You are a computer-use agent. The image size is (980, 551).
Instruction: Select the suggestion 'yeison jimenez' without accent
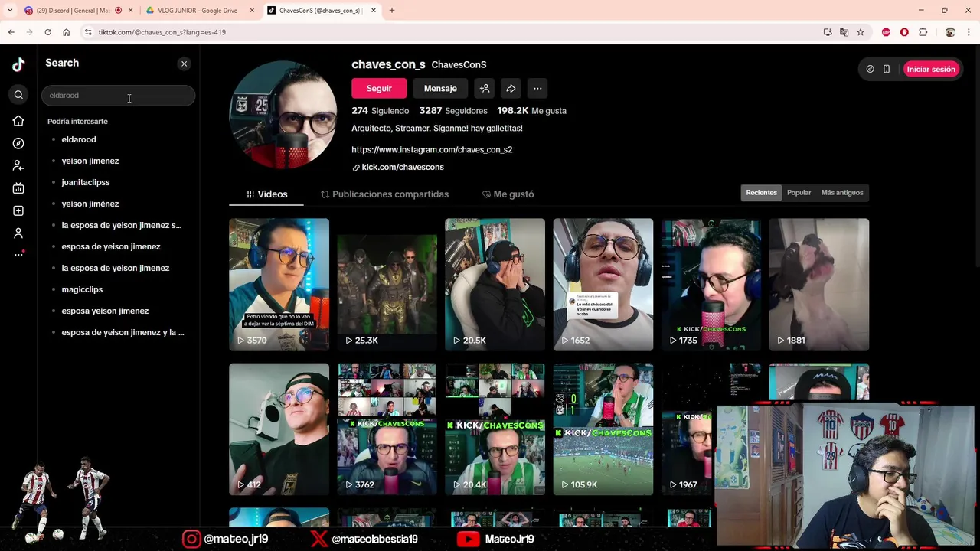coord(90,161)
